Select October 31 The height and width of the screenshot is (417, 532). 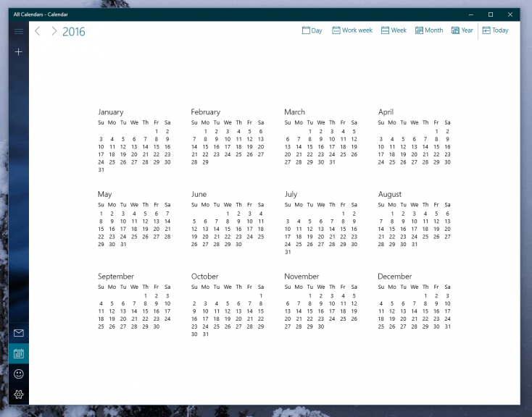[205, 334]
